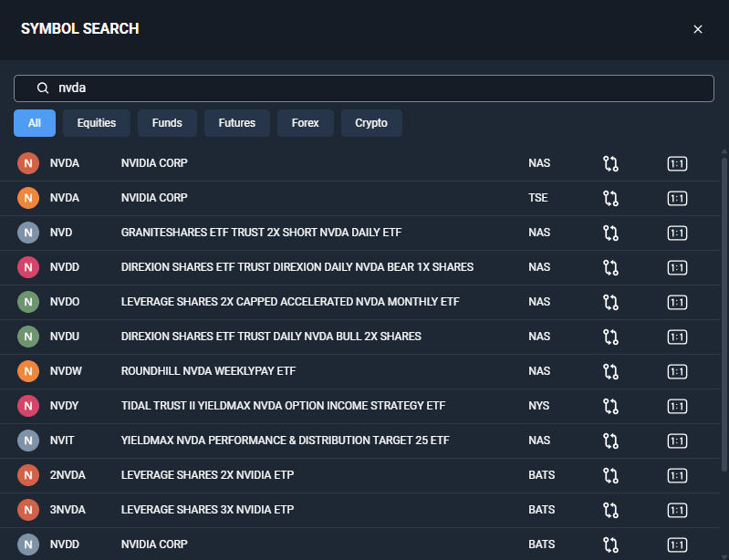Click the 1:1 icon in 3NVDA row

point(677,510)
